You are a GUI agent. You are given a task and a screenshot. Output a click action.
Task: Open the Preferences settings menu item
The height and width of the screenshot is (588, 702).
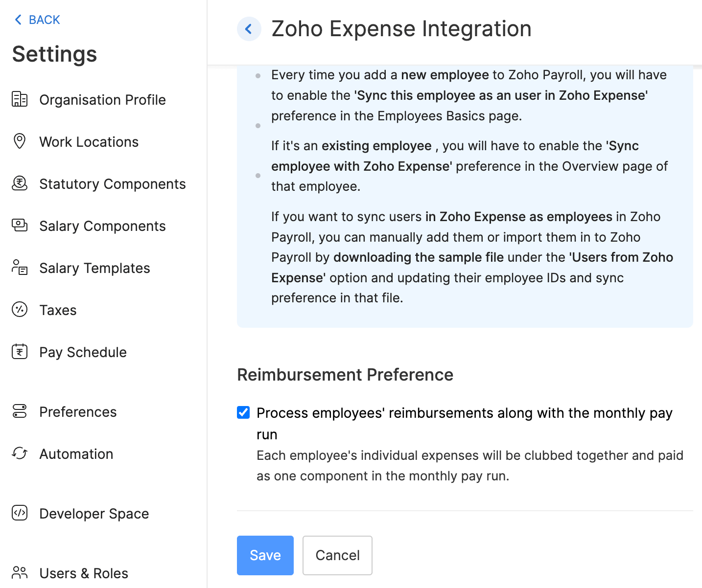coord(78,412)
